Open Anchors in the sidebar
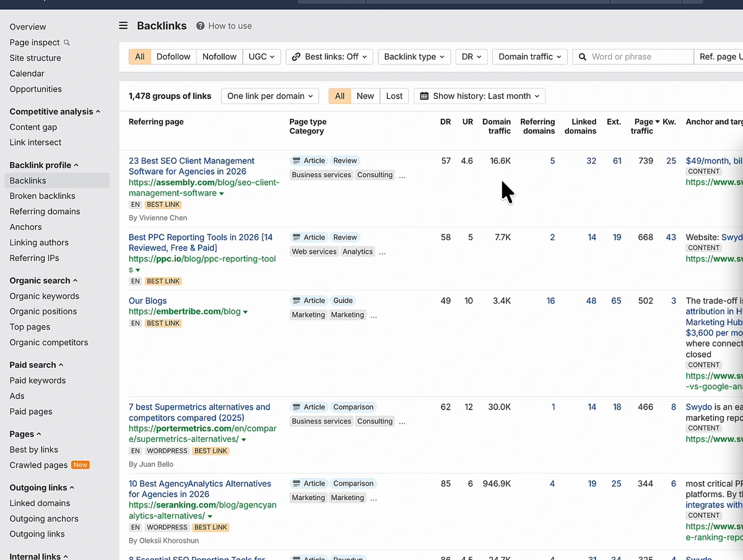 [26, 227]
